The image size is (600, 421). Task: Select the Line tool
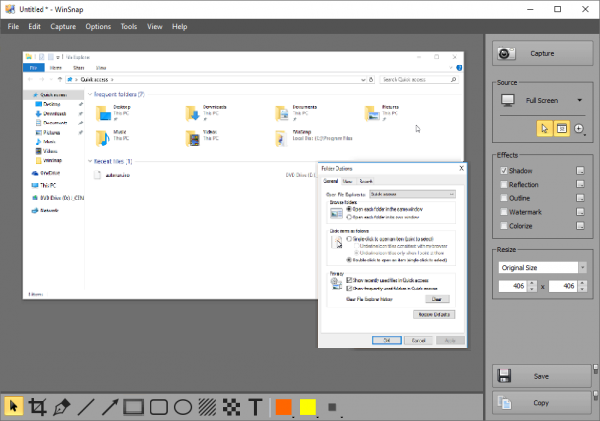pos(86,406)
